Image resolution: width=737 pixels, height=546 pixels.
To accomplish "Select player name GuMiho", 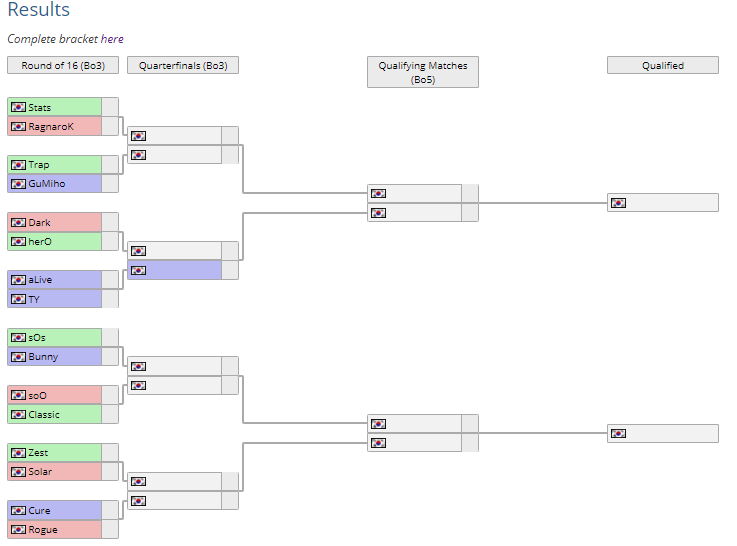I will click(47, 184).
